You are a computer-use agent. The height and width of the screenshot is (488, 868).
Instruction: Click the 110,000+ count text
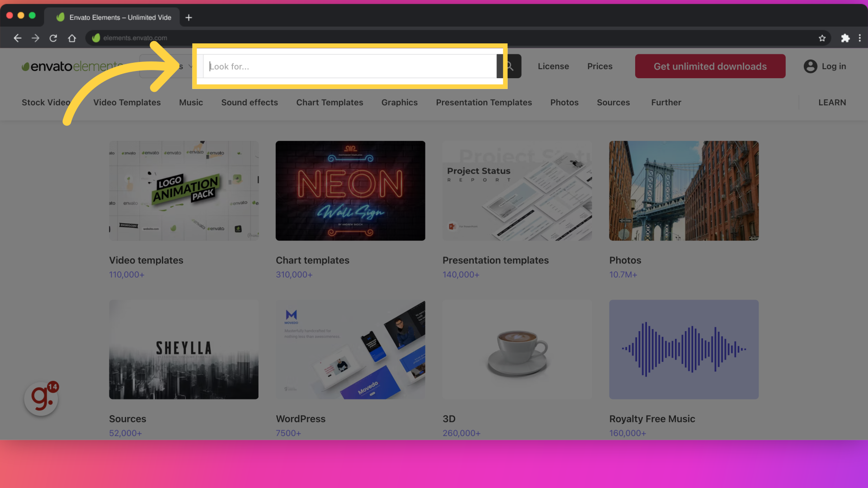point(127,275)
